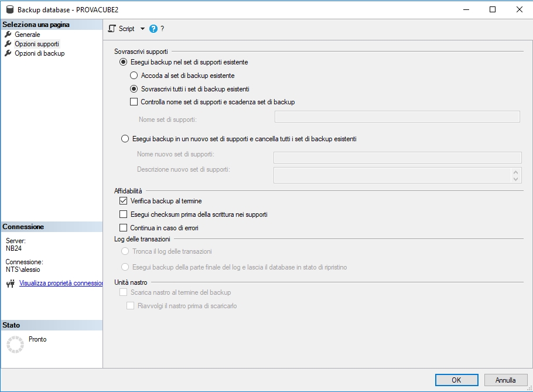Image resolution: width=533 pixels, height=392 pixels.
Task: Click the database icon in title bar
Action: coord(9,9)
